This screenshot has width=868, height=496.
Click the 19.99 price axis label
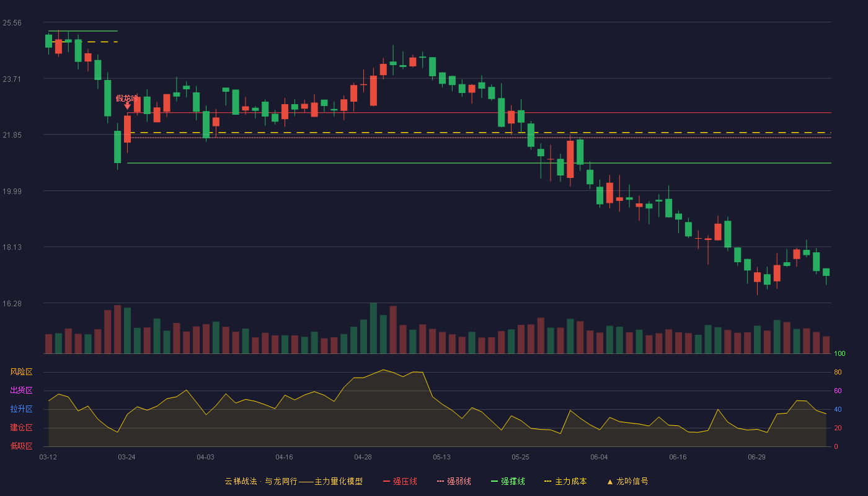tap(12, 191)
